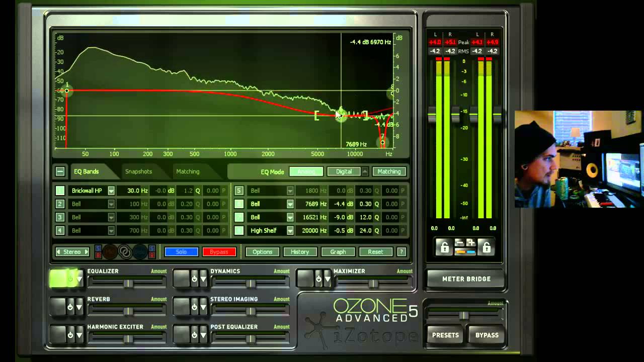The image size is (644, 362).
Task: Open the High Shelf filter type dropdown
Action: (290, 230)
